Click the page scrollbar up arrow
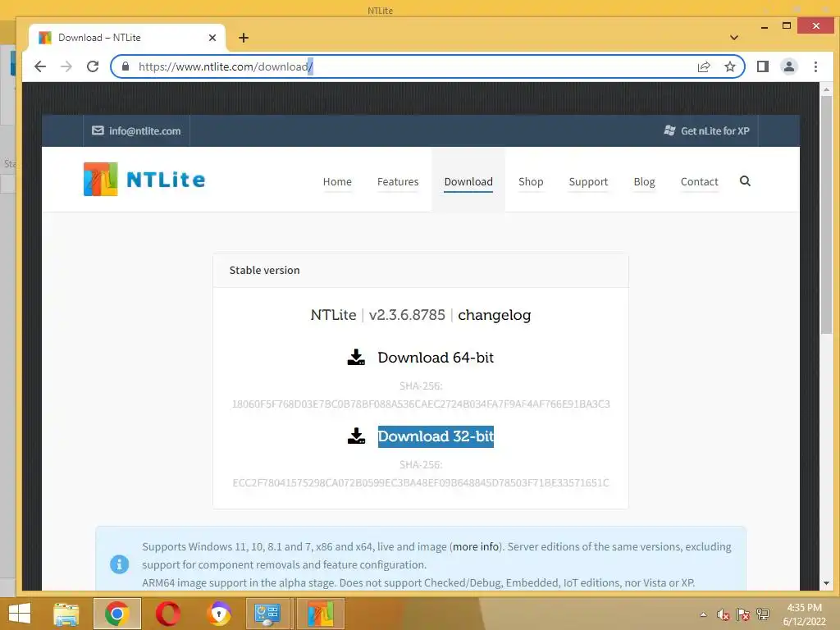 pyautogui.click(x=826, y=89)
